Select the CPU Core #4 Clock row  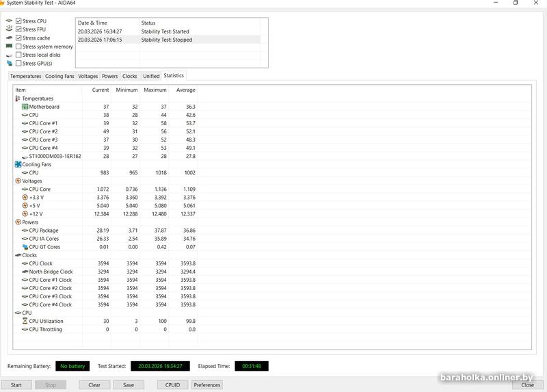coord(105,304)
